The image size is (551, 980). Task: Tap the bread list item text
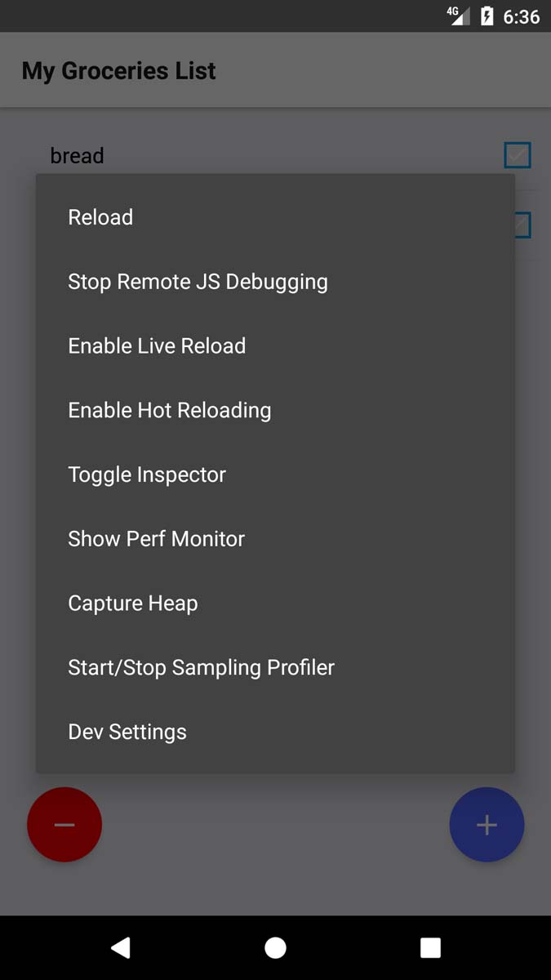pos(77,155)
